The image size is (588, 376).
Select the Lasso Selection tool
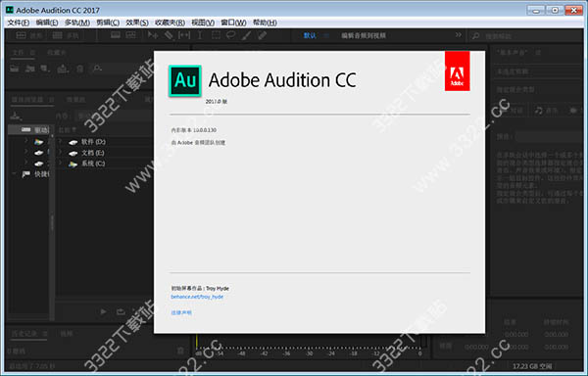[231, 35]
